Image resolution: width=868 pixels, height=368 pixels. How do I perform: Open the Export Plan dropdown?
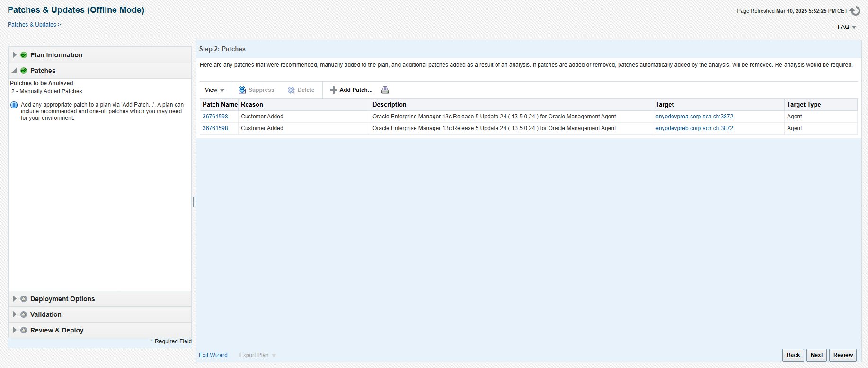pyautogui.click(x=257, y=355)
